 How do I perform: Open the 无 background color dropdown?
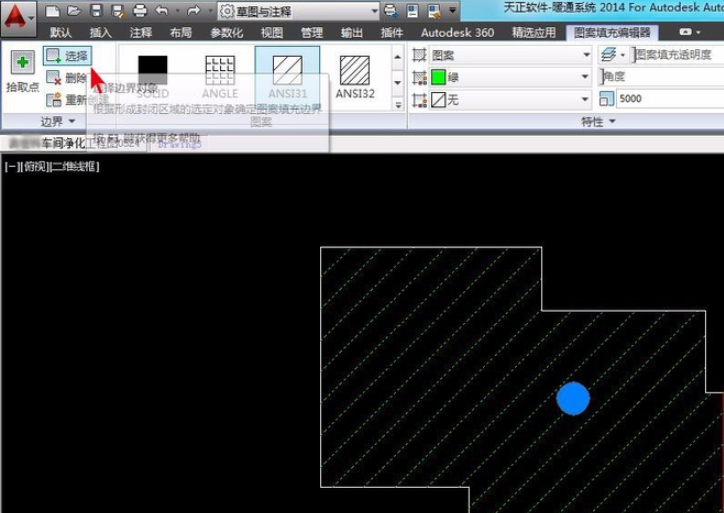511,99
